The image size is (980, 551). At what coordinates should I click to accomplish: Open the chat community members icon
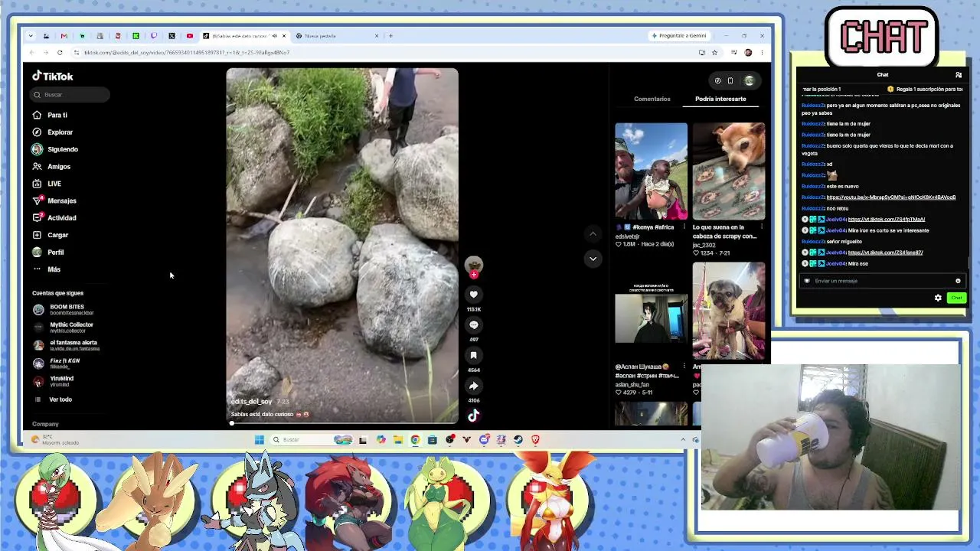[959, 75]
